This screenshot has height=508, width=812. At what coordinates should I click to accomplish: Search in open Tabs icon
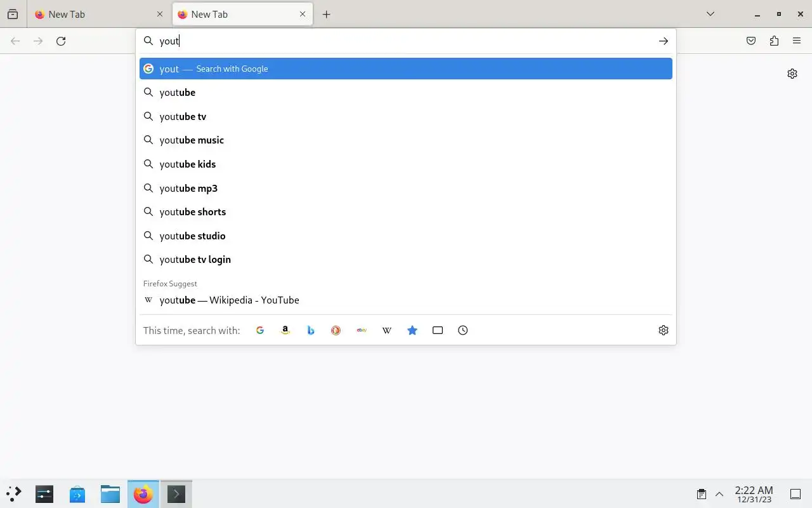(438, 330)
